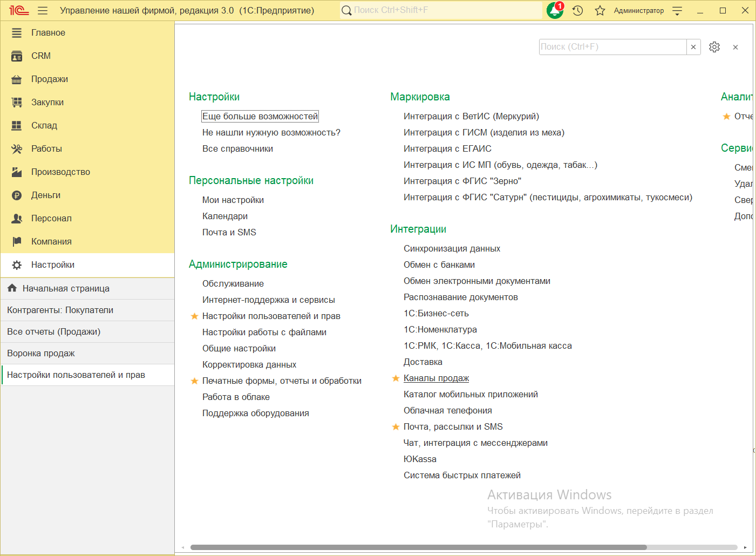This screenshot has width=756, height=556.
Task: Open ЮKassa integration
Action: coord(420,459)
